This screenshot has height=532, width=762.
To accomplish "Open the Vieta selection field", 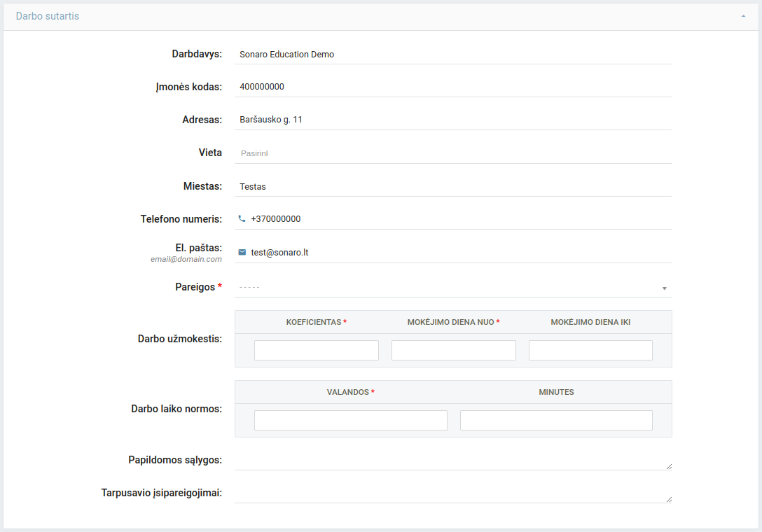I will click(x=453, y=153).
